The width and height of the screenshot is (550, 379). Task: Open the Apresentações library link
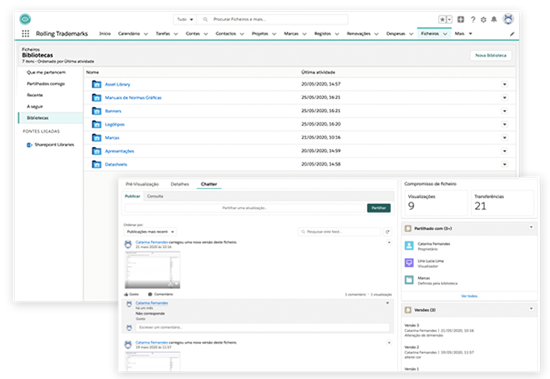coord(120,151)
